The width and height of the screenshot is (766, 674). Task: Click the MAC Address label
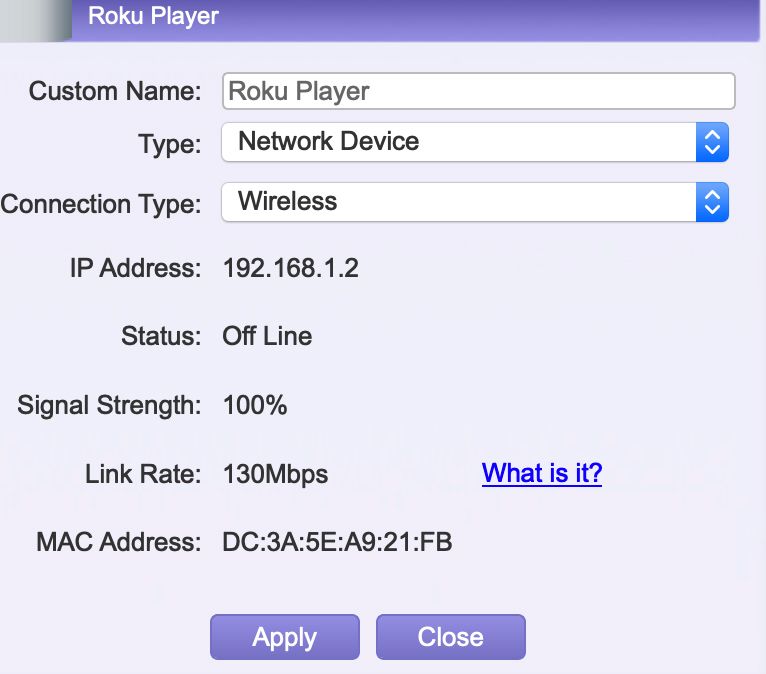coord(118,542)
